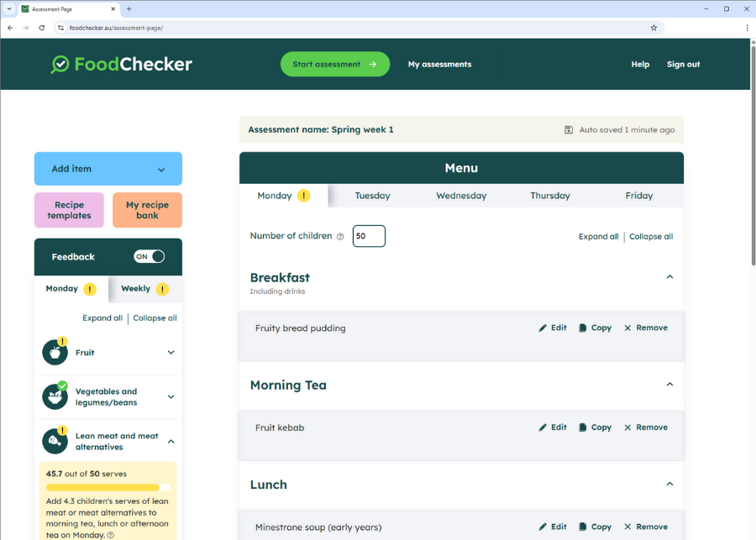Copy the Fruit kebab item
The image size is (756, 540).
click(x=595, y=427)
